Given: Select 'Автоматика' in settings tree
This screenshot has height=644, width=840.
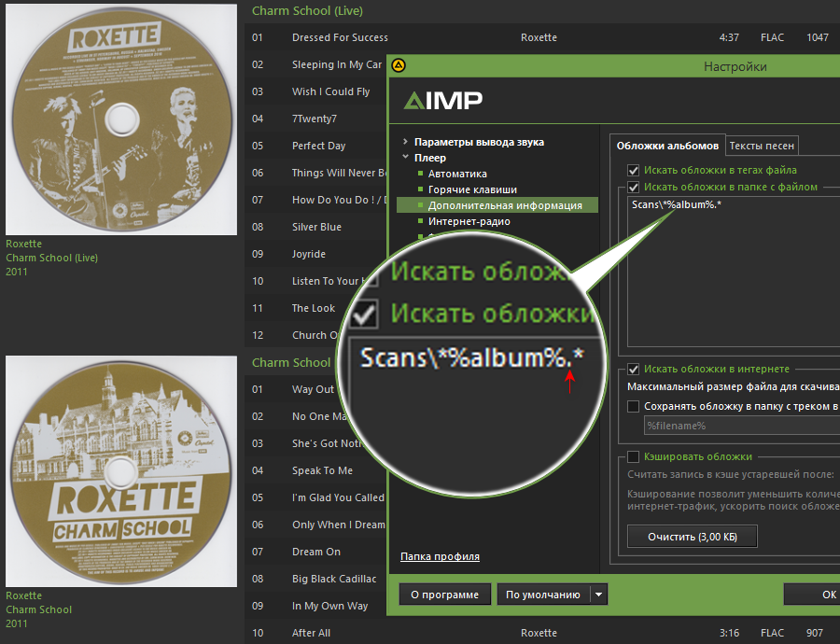Looking at the screenshot, I should pos(457,174).
